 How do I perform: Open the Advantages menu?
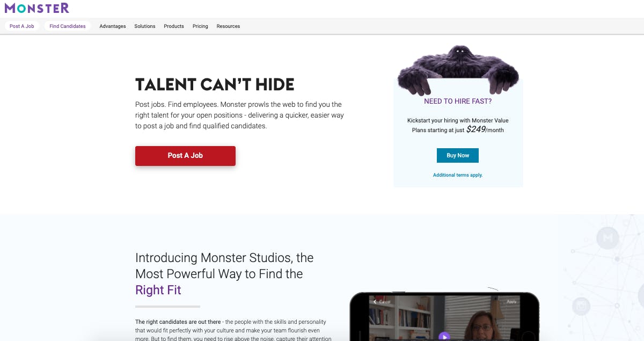[x=113, y=26]
